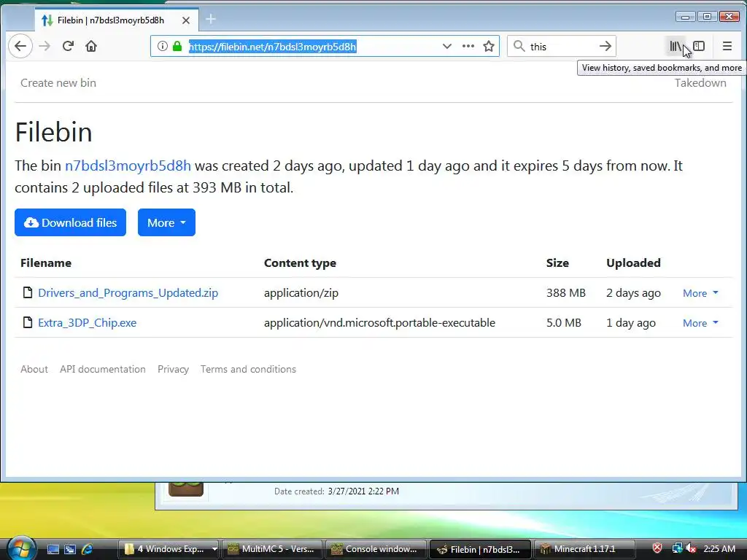747x560 pixels.
Task: Download Extra_3DP_Chip.exe
Action: point(88,323)
